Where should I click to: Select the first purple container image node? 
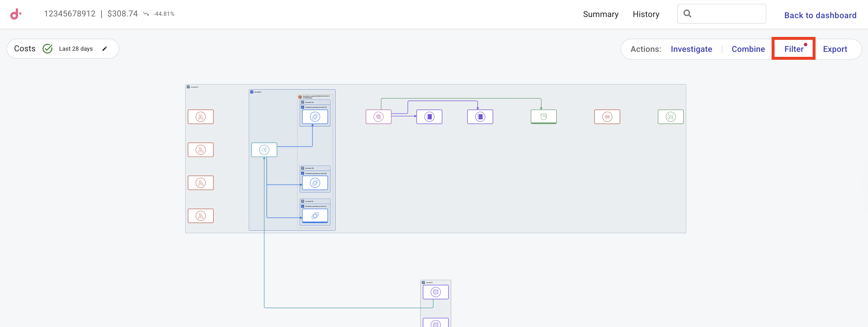[x=429, y=117]
